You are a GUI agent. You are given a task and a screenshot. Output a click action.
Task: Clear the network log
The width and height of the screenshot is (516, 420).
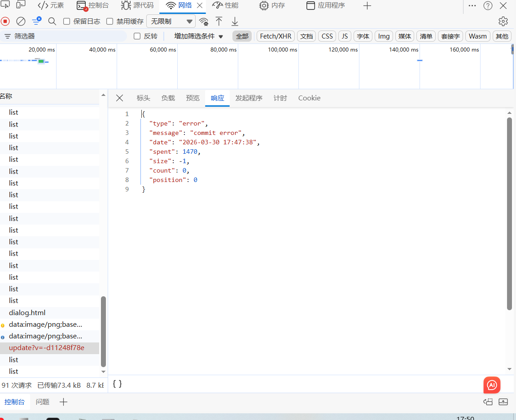(x=21, y=21)
